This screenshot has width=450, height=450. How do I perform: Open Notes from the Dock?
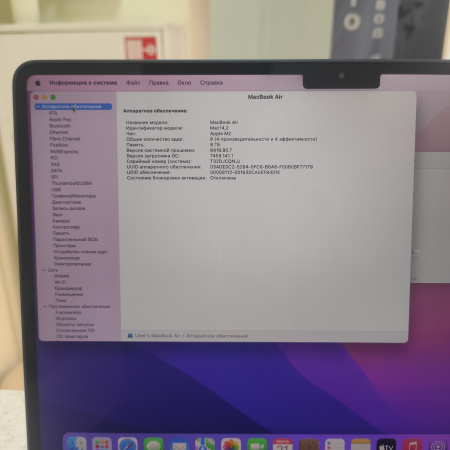(x=361, y=444)
